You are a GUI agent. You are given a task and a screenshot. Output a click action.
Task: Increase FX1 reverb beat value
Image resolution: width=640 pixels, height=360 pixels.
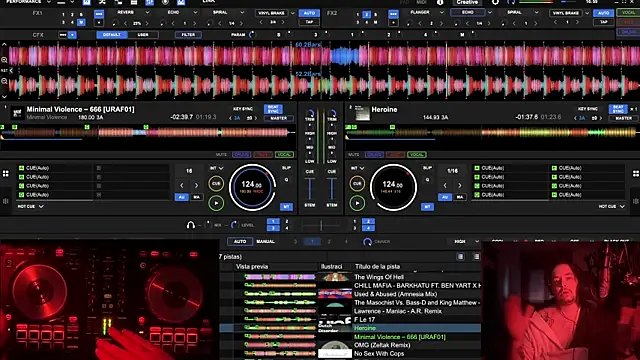coord(147,23)
